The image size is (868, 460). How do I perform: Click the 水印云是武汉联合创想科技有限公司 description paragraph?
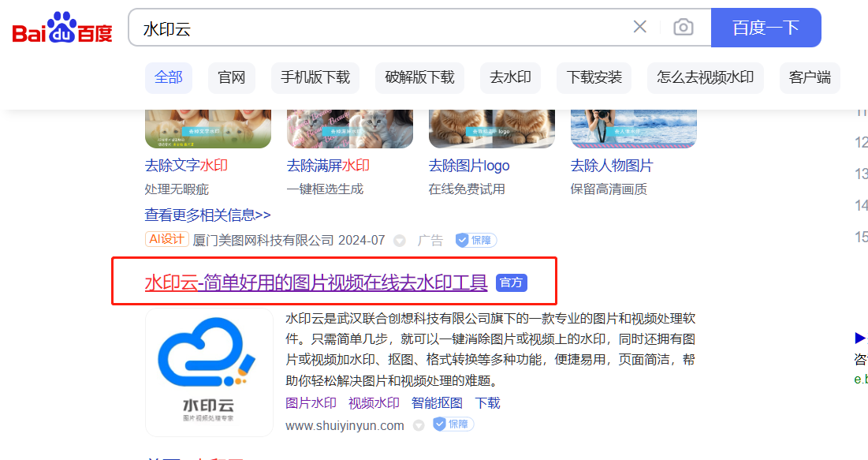(x=490, y=350)
